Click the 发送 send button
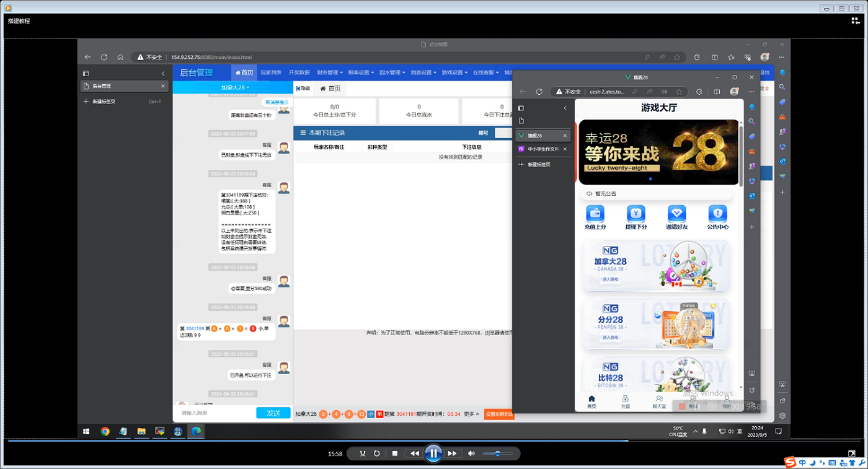 click(273, 413)
